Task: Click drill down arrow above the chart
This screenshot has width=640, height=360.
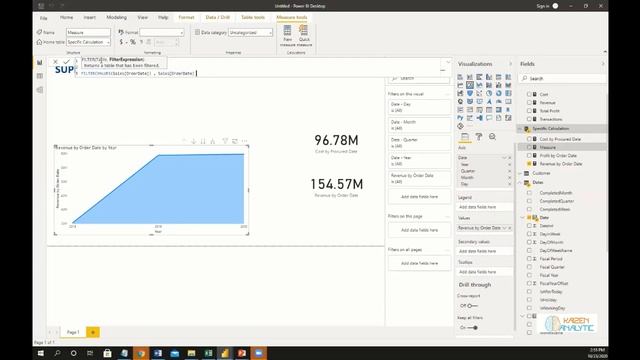Action: (193, 141)
